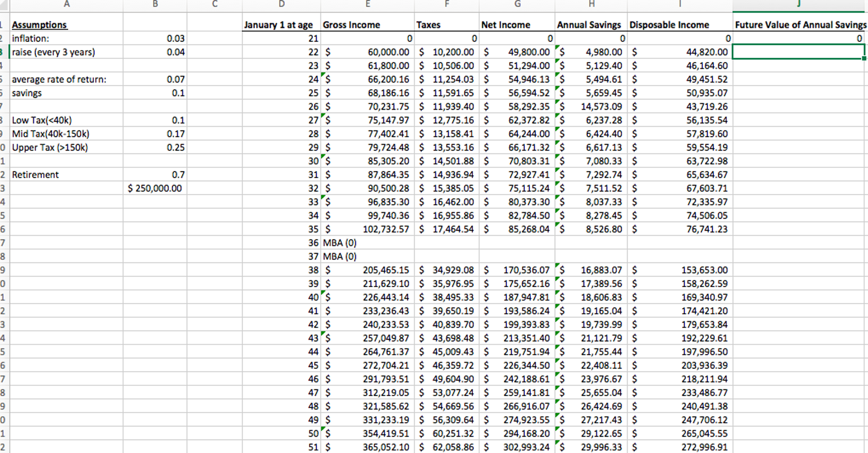The width and height of the screenshot is (868, 453).
Task: Select age cell 30
Action: pos(281,161)
